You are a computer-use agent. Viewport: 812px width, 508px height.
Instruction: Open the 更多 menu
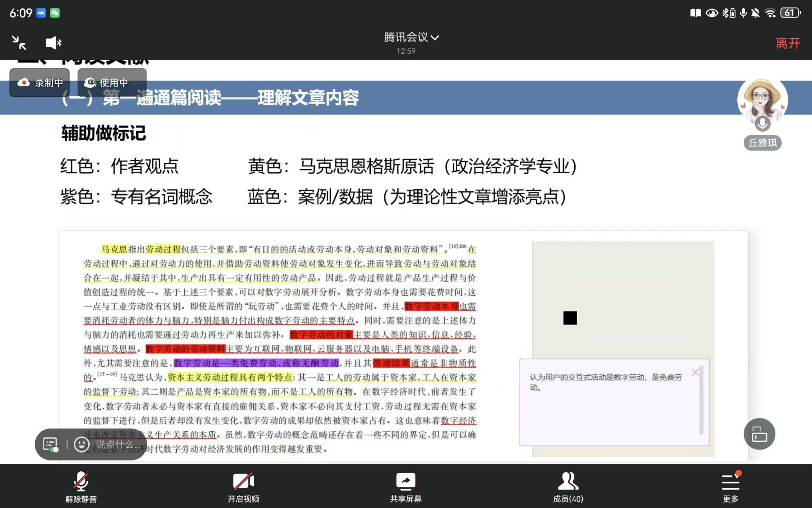(730, 487)
